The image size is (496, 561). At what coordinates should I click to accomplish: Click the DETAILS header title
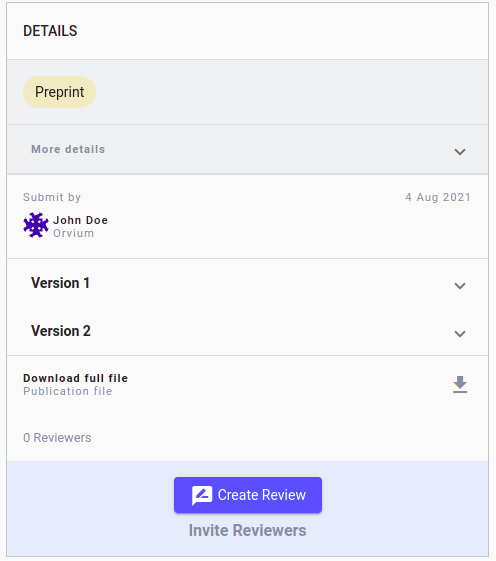click(50, 31)
